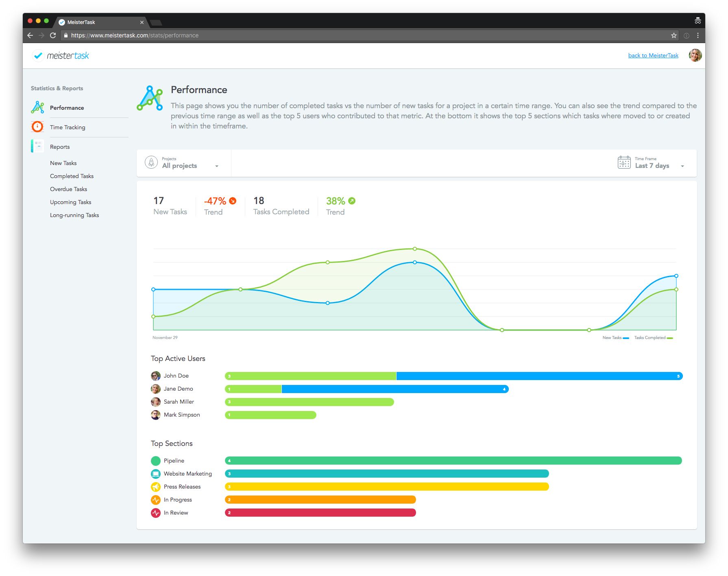Click the user avatar in the top right
The width and height of the screenshot is (728, 576).
[x=695, y=56]
